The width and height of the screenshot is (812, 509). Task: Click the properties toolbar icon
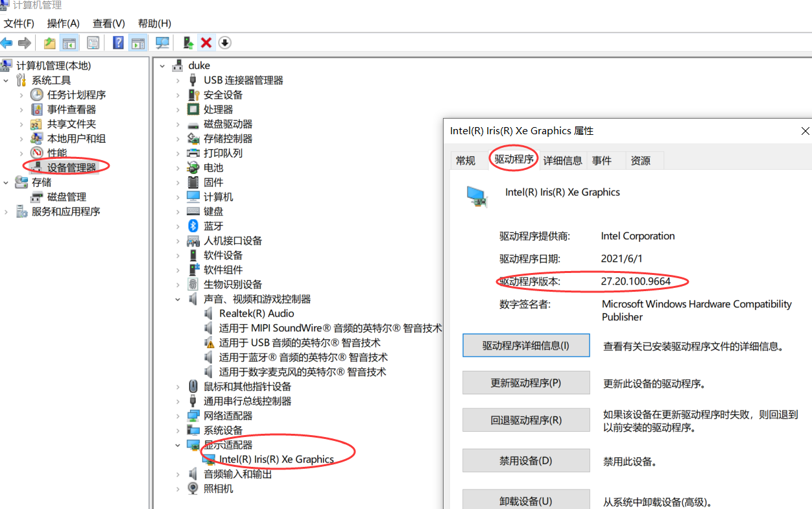(93, 43)
